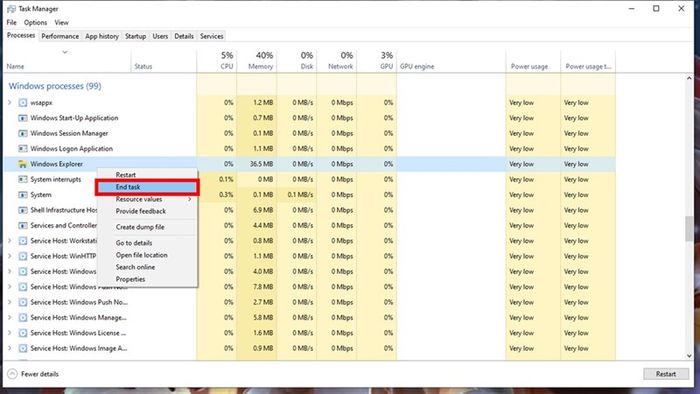Choose Go to details in context menu
The image size is (700, 394).
(134, 243)
